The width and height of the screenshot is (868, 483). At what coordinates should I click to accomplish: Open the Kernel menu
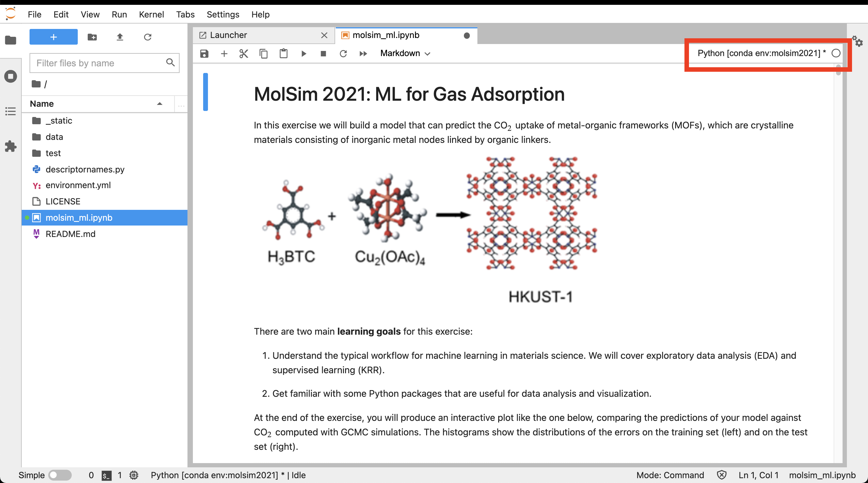point(151,14)
